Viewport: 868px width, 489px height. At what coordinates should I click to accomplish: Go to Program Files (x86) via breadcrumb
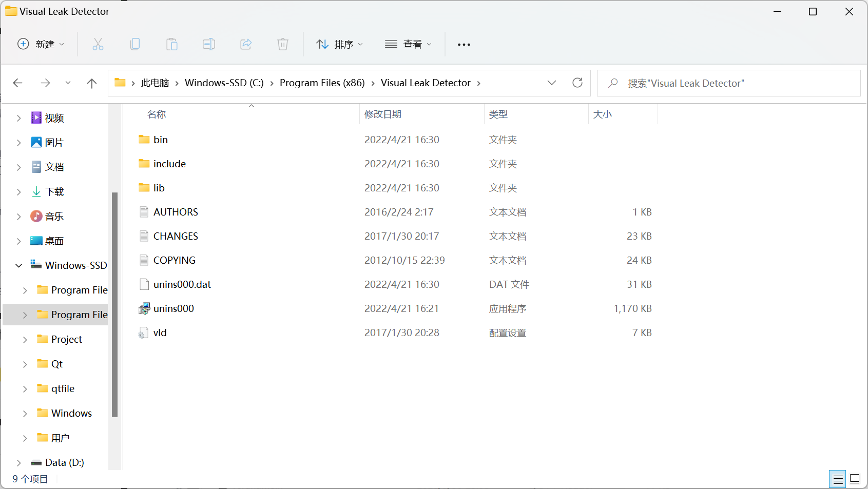[322, 83]
